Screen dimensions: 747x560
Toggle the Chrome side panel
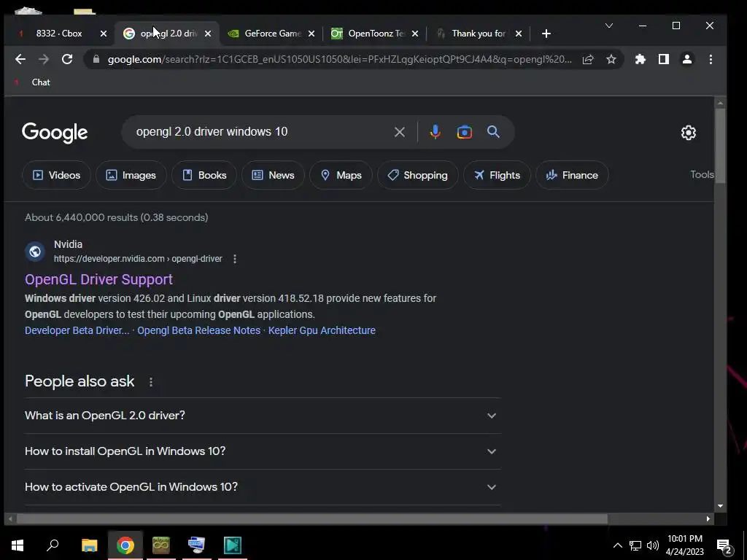pyautogui.click(x=664, y=59)
